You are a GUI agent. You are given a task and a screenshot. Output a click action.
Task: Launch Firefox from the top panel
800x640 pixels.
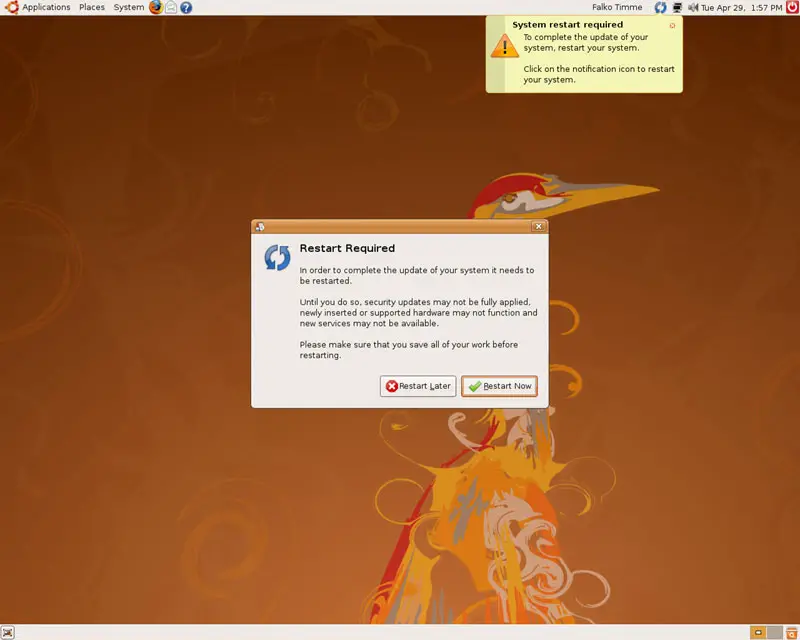pos(156,7)
